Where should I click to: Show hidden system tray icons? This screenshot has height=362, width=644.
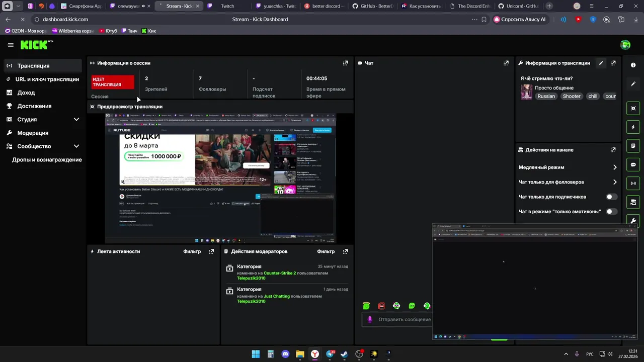pyautogui.click(x=566, y=354)
